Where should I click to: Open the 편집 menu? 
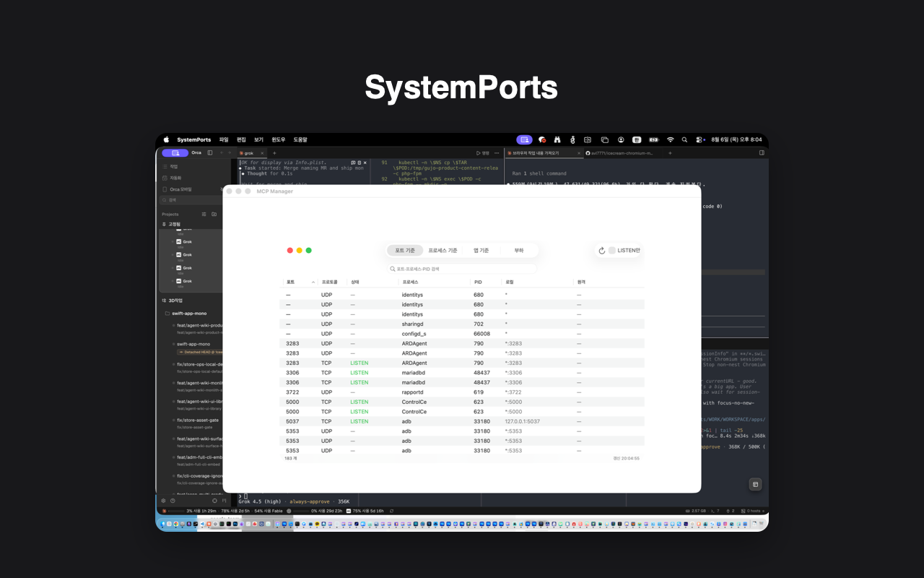(x=241, y=139)
